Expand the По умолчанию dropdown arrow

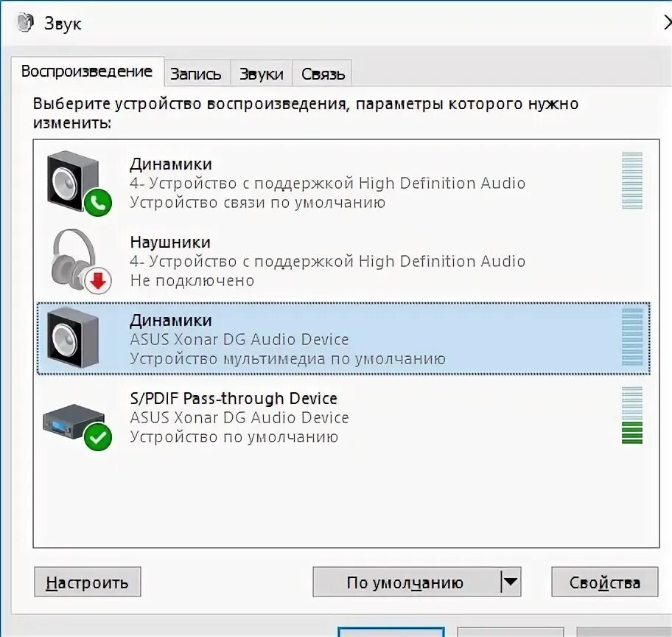click(511, 582)
